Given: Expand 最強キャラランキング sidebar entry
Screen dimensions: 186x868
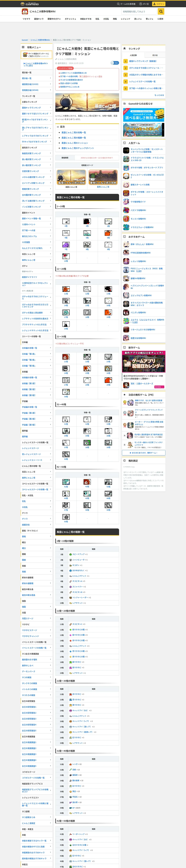Looking at the screenshot, I should 37,108.
